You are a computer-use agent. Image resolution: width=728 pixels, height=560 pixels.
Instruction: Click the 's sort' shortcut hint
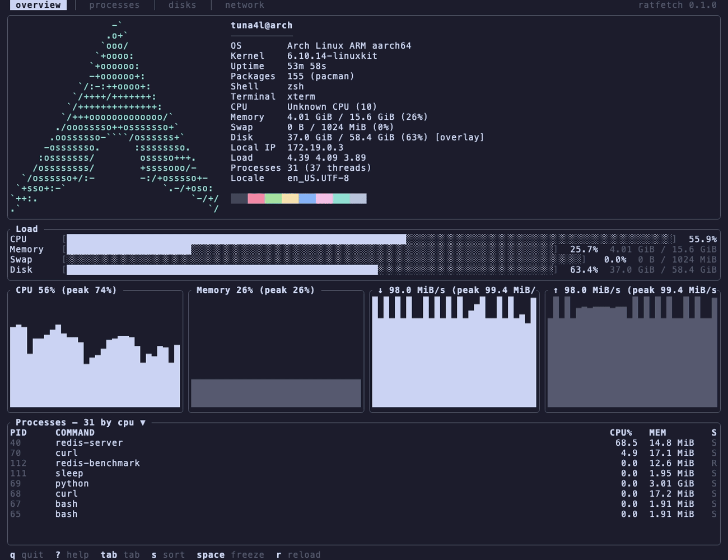pos(168,554)
